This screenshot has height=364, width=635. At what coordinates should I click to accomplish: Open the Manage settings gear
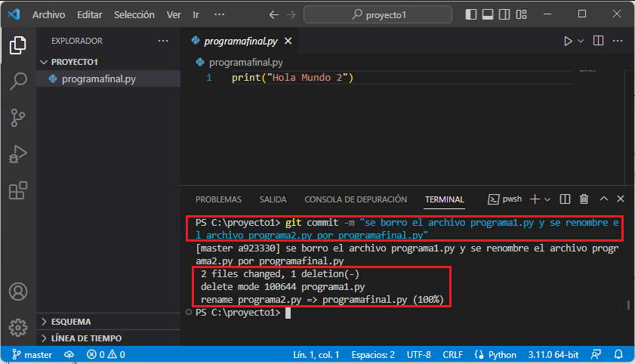(18, 328)
